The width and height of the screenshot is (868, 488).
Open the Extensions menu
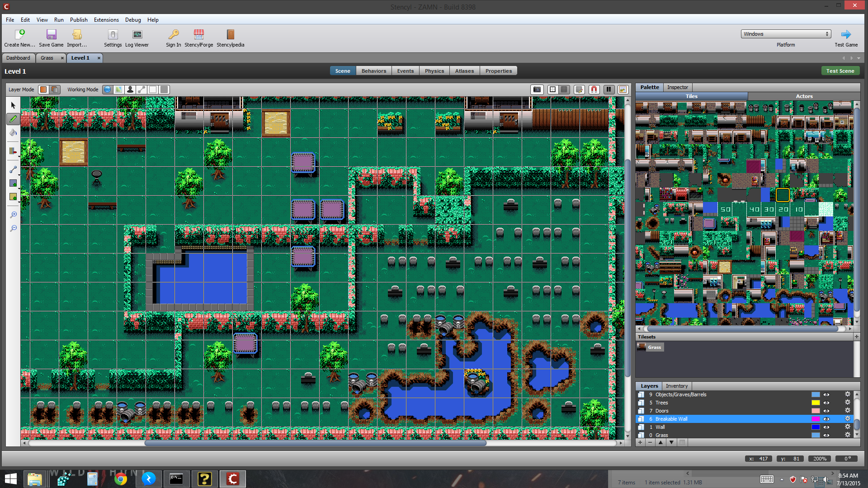(106, 20)
